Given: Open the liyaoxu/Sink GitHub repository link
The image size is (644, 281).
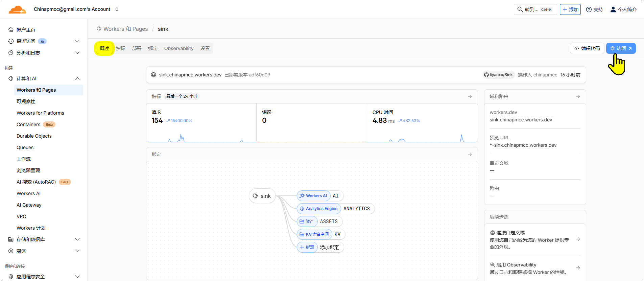Looking at the screenshot, I should (x=498, y=75).
